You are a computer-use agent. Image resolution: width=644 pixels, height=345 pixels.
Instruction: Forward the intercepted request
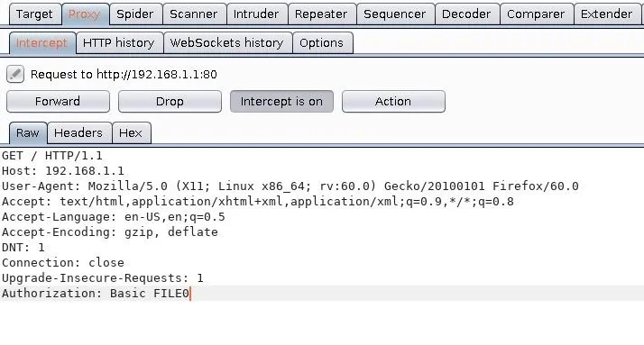pos(58,101)
